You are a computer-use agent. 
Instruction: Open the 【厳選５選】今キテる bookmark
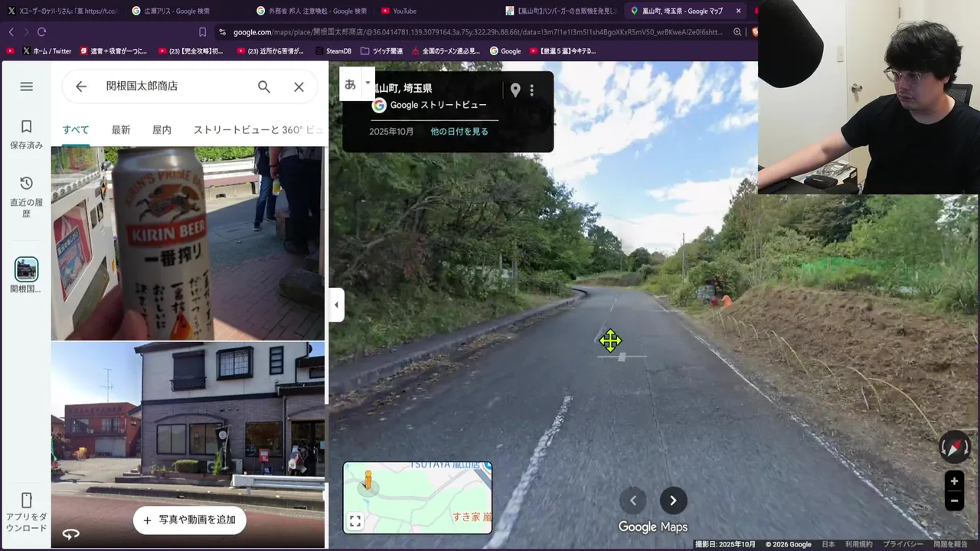click(x=562, y=51)
